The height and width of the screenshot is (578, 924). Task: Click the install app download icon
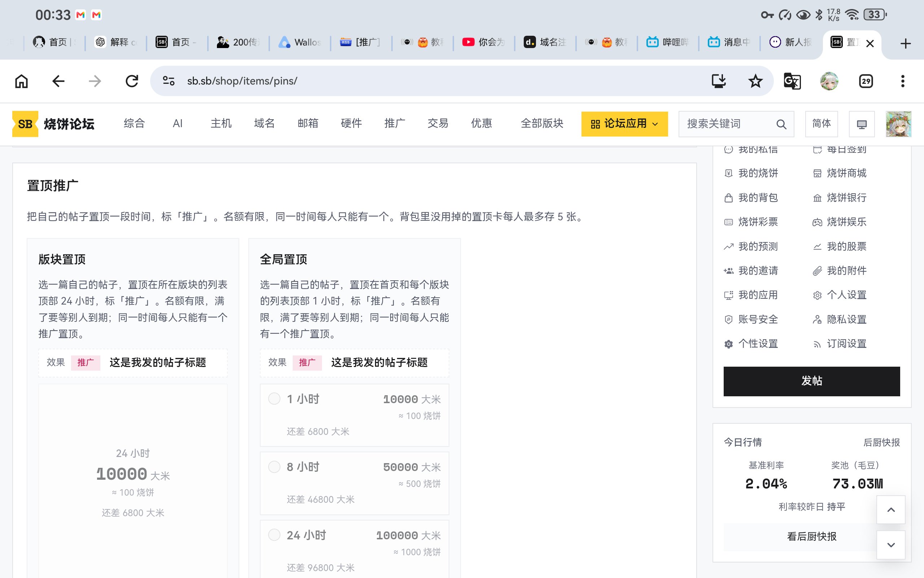click(x=718, y=81)
